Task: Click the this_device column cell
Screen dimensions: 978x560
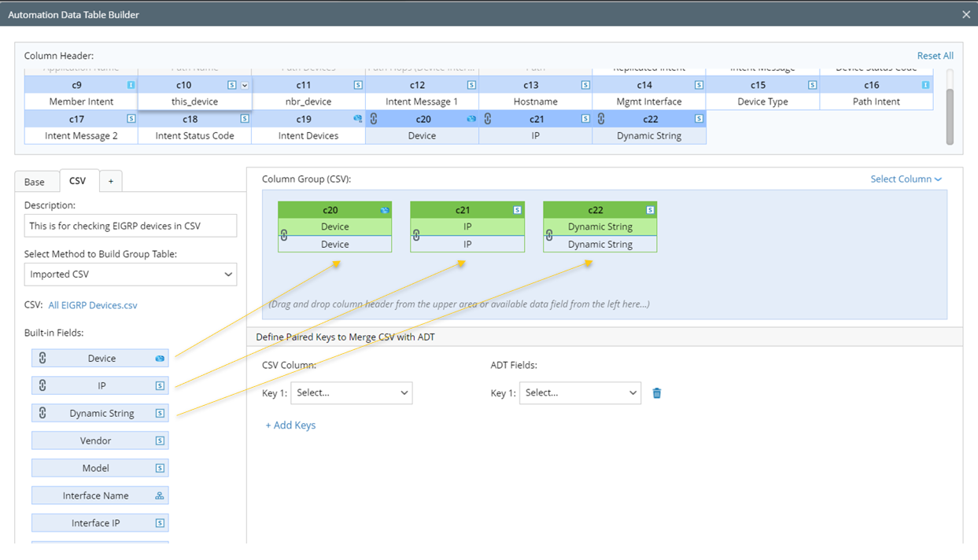Action: [195, 101]
